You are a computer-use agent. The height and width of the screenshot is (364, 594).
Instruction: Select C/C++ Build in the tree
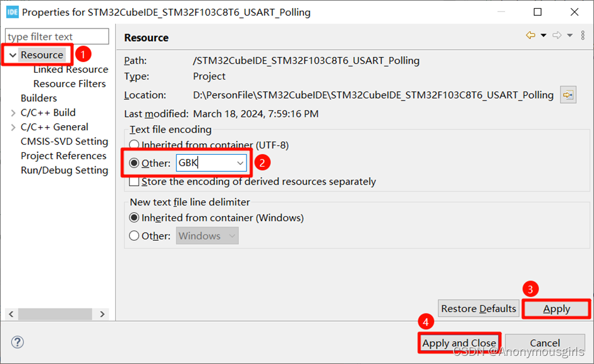pyautogui.click(x=48, y=112)
